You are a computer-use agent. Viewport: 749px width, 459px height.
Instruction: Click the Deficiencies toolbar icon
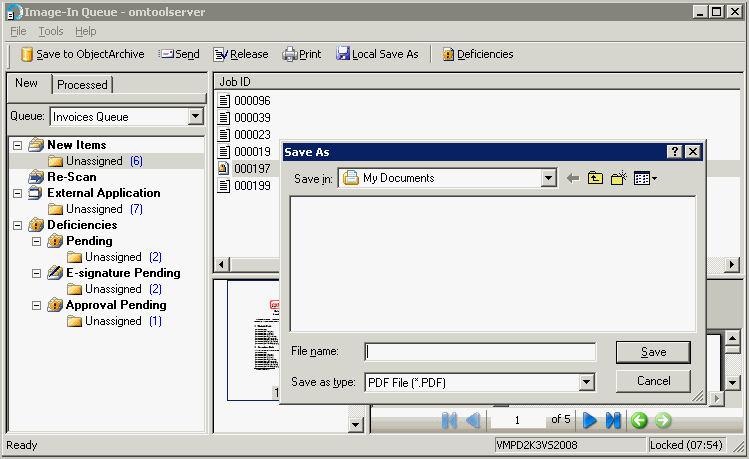448,54
